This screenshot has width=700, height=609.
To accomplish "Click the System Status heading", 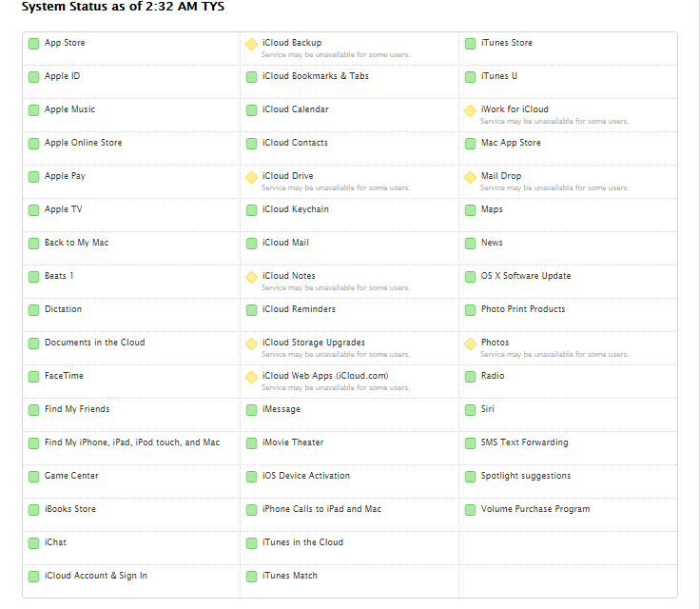I will (123, 7).
